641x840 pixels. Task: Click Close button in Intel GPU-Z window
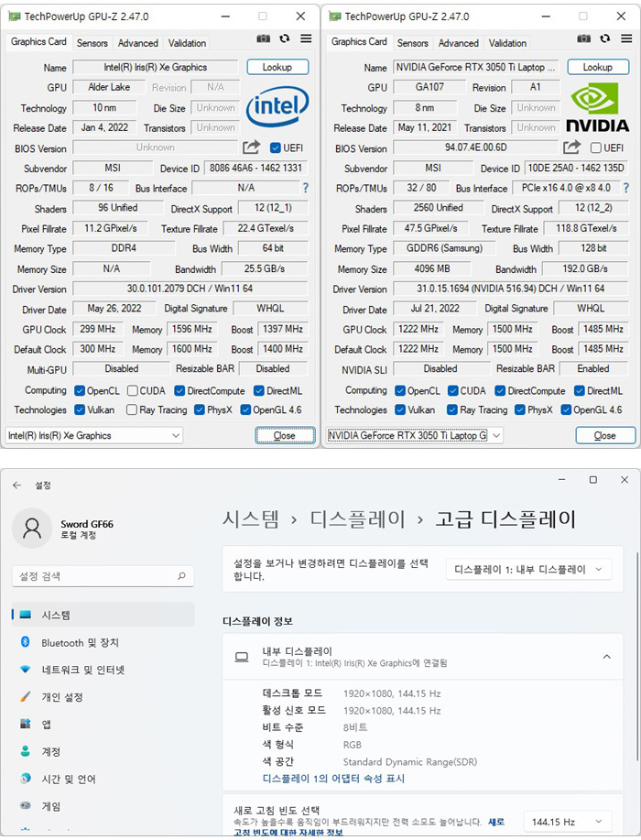tap(285, 435)
